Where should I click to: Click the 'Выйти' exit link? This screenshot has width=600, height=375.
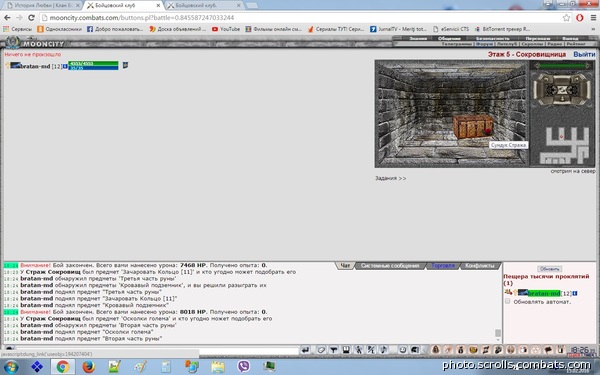click(x=584, y=54)
